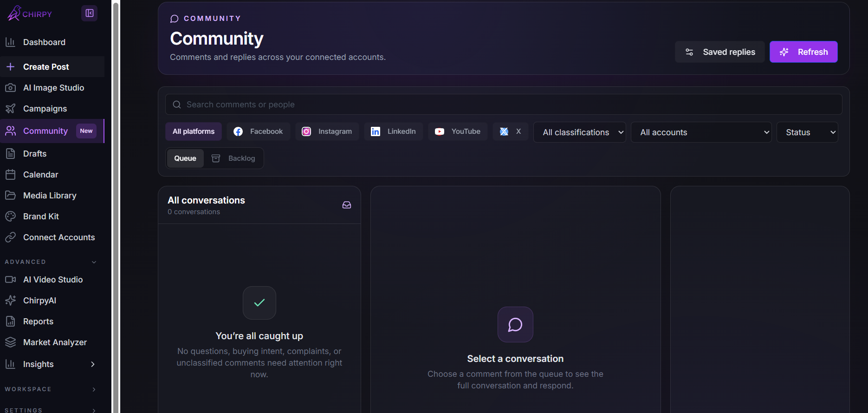Image resolution: width=868 pixels, height=413 pixels.
Task: Open AI Image Studio camera icon
Action: pos(11,88)
